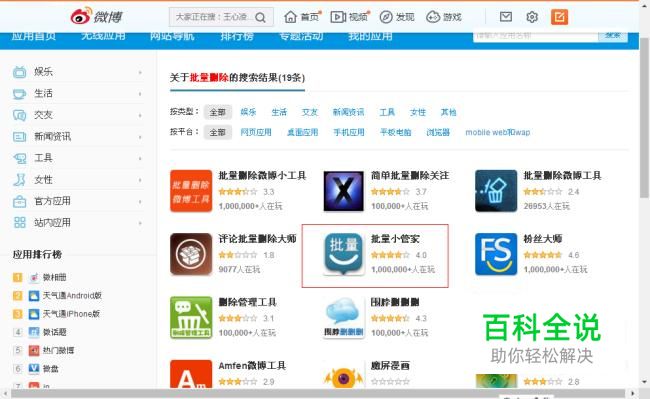Screen dimensions: 650x399
Task: Open the 删除管理工具 app icon
Action: point(191,317)
